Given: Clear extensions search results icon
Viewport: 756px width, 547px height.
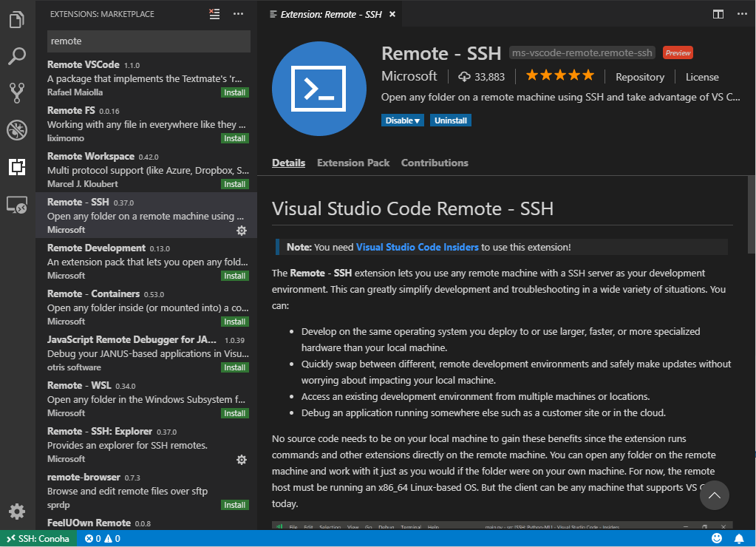Looking at the screenshot, I should click(x=214, y=13).
